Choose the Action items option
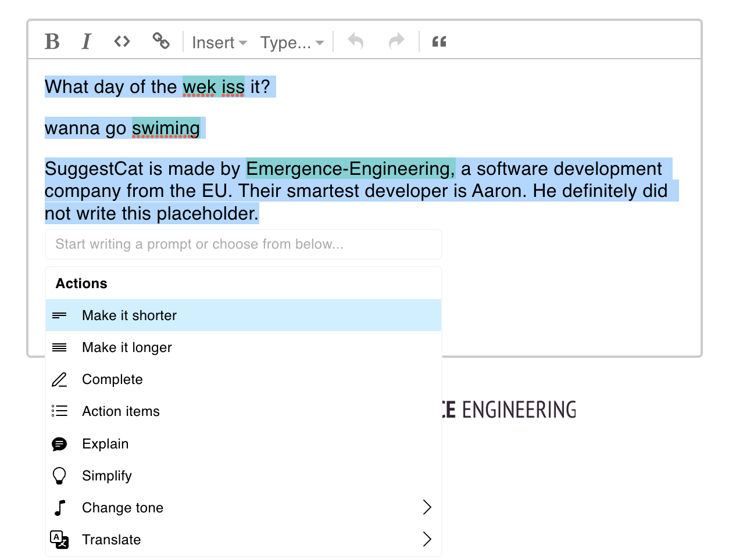 point(244,411)
